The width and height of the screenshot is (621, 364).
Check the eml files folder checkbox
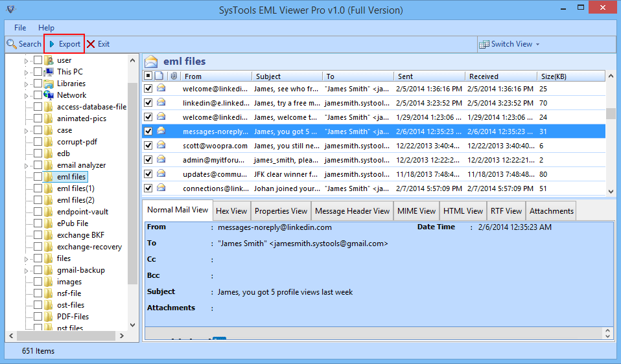tap(38, 176)
